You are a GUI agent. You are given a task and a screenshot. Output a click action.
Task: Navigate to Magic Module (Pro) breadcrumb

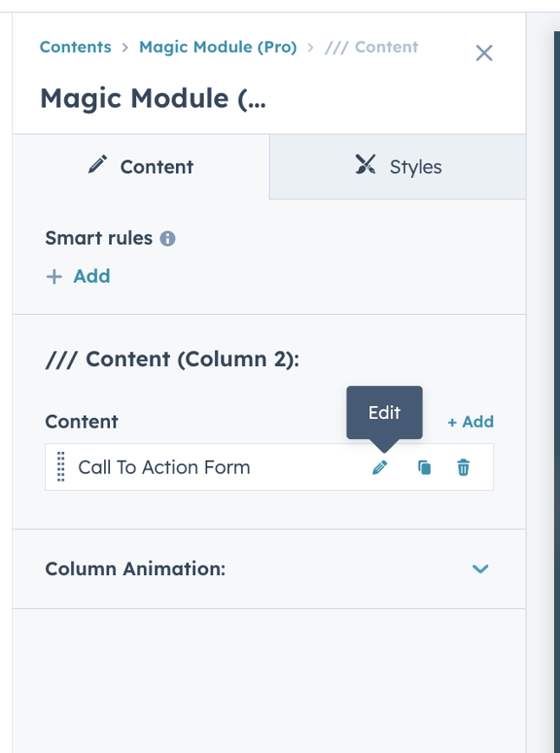click(x=218, y=47)
